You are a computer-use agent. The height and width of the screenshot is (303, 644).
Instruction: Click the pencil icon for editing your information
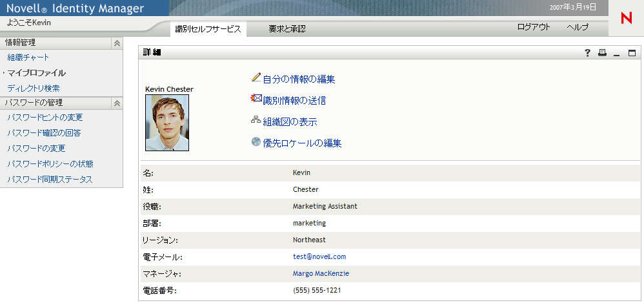coord(256,77)
